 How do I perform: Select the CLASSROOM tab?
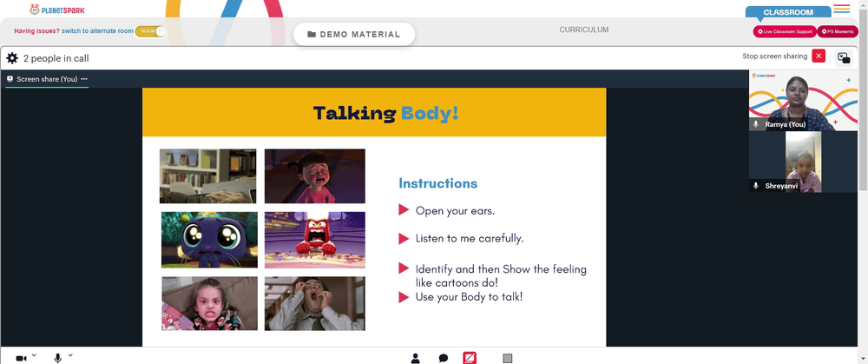coord(788,12)
